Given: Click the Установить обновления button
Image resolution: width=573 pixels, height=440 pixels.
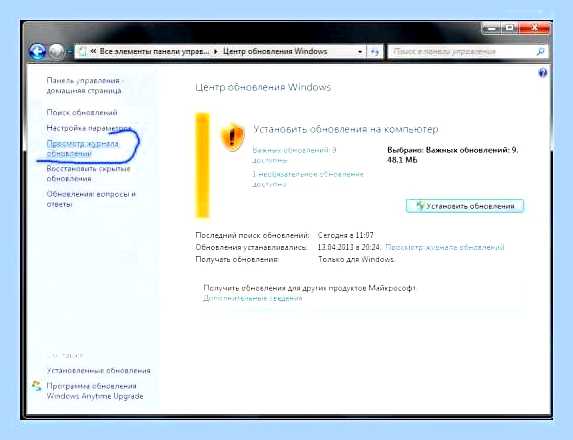Looking at the screenshot, I should click(465, 206).
